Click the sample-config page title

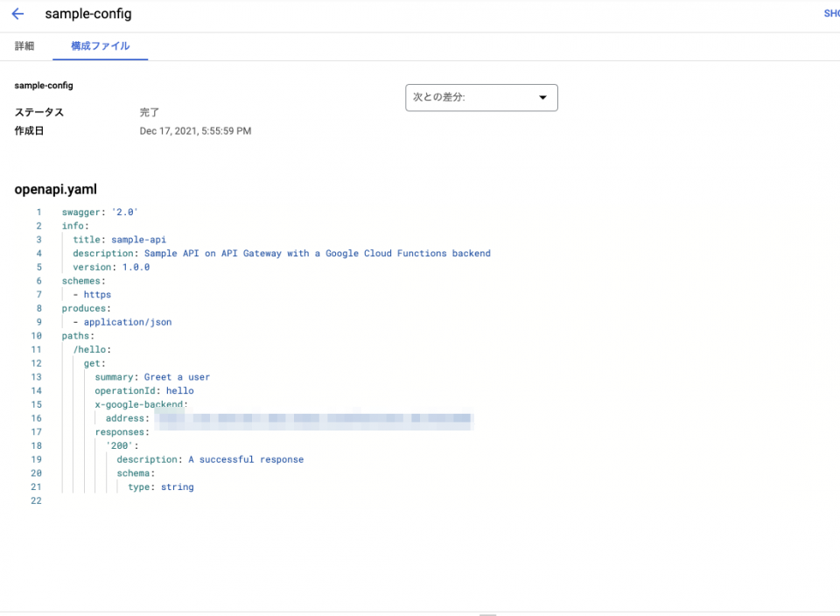(x=87, y=14)
